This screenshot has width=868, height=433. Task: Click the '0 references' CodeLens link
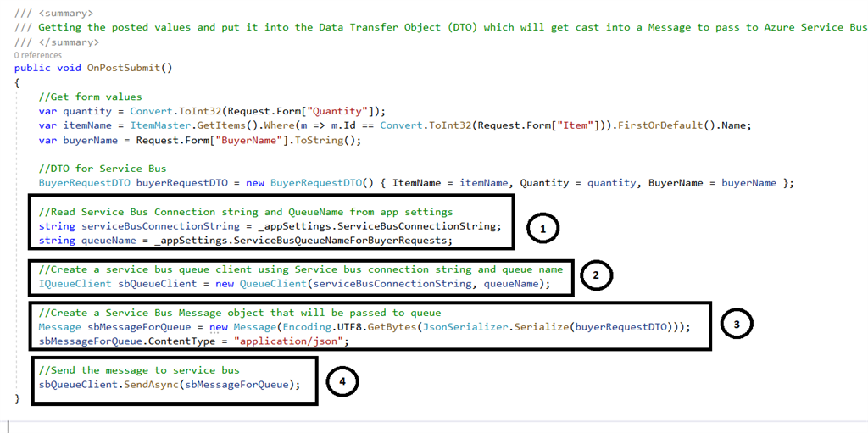pos(38,55)
